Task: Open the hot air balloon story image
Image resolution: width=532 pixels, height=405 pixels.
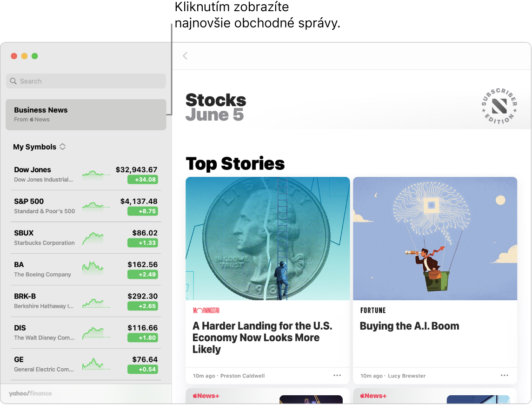Action: (x=435, y=238)
